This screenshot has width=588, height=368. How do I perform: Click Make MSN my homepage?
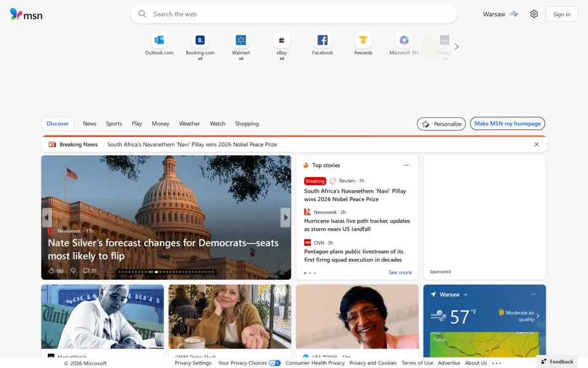pyautogui.click(x=507, y=123)
